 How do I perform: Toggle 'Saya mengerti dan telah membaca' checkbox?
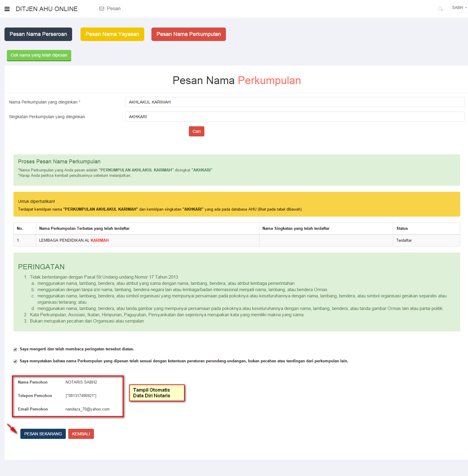coord(15,349)
